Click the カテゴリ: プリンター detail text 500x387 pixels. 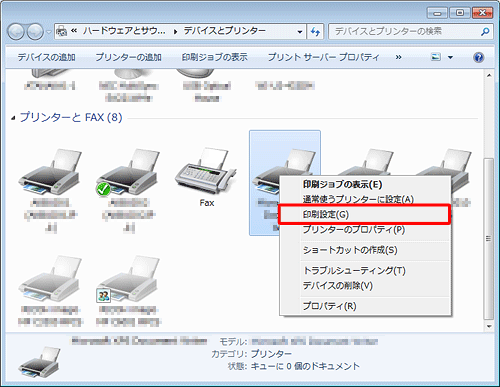251,354
